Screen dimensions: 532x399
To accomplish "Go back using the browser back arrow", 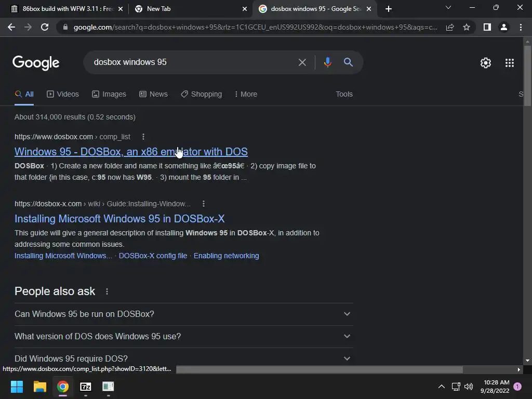I will pyautogui.click(x=11, y=27).
